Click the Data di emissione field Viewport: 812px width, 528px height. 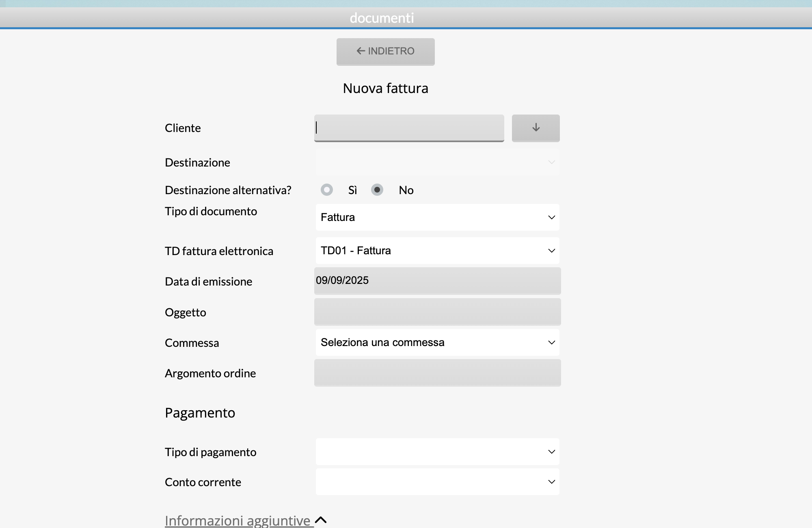tap(437, 281)
